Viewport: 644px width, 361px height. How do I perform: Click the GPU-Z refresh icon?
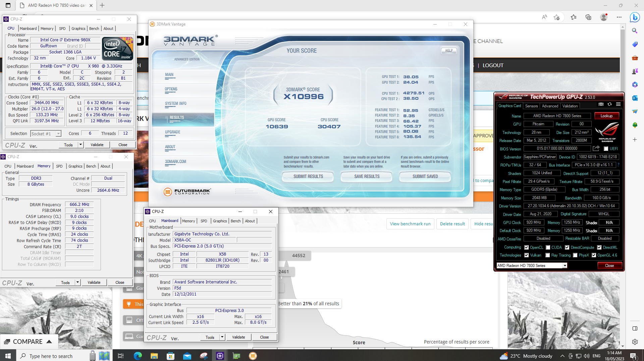(609, 104)
